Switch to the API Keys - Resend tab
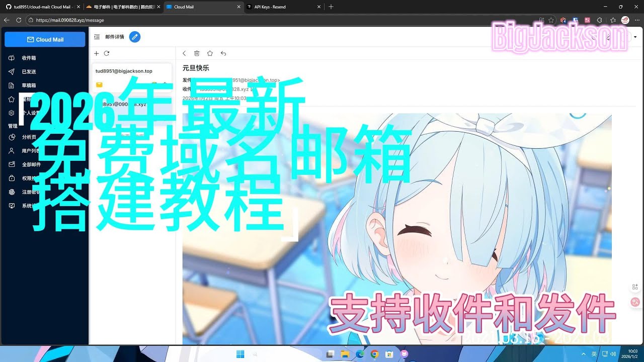The height and width of the screenshot is (362, 644). click(284, 7)
